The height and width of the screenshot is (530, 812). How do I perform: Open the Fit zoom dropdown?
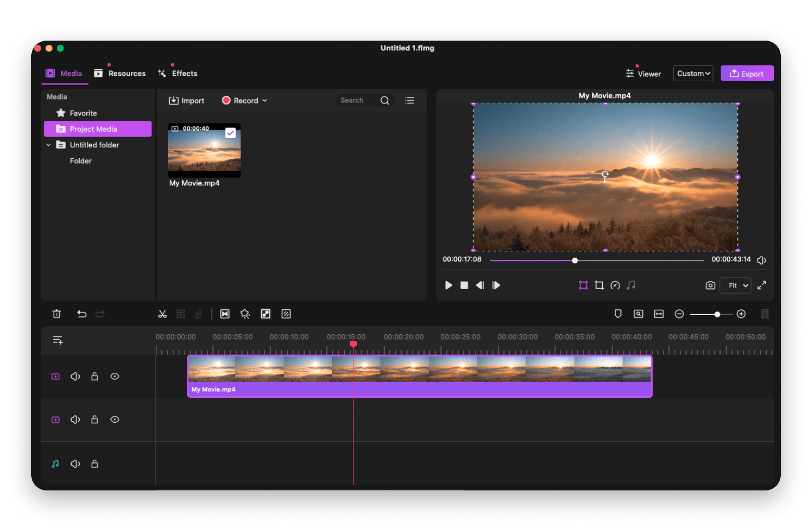tap(735, 285)
